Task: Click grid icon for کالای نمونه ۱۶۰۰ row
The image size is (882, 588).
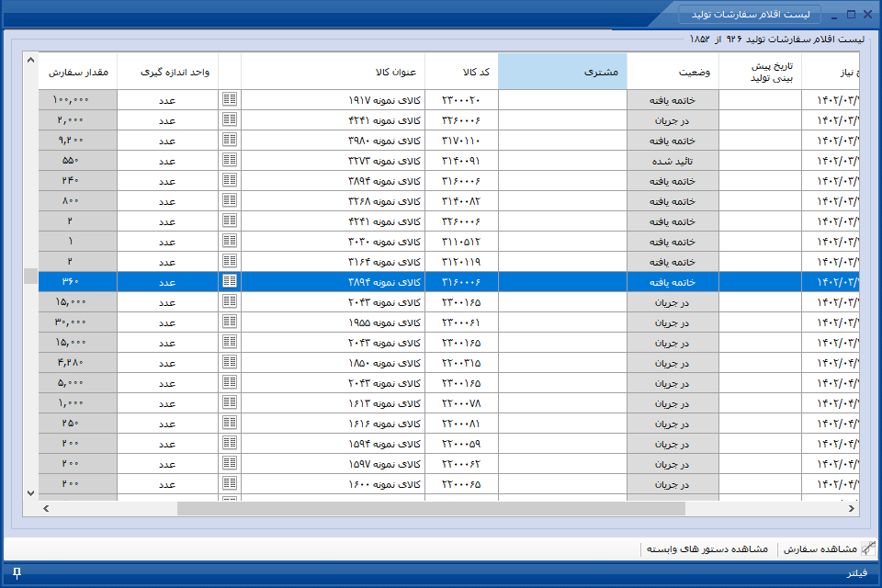Action: (x=230, y=484)
